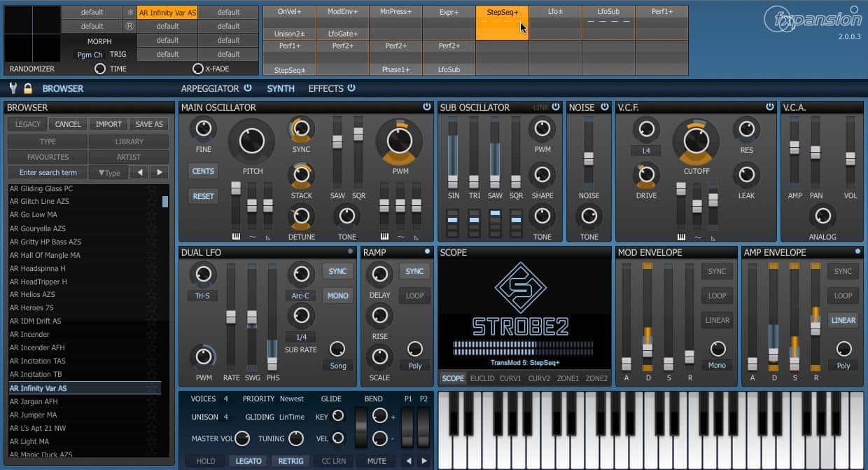This screenshot has width=868, height=470.
Task: Select the X-FADE radio button
Action: pos(198,69)
